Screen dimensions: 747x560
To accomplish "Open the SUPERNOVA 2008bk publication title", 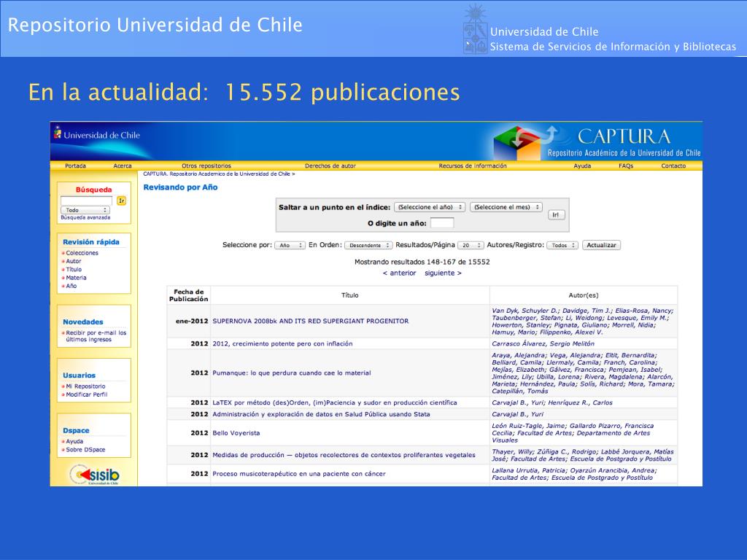I will (x=311, y=321).
